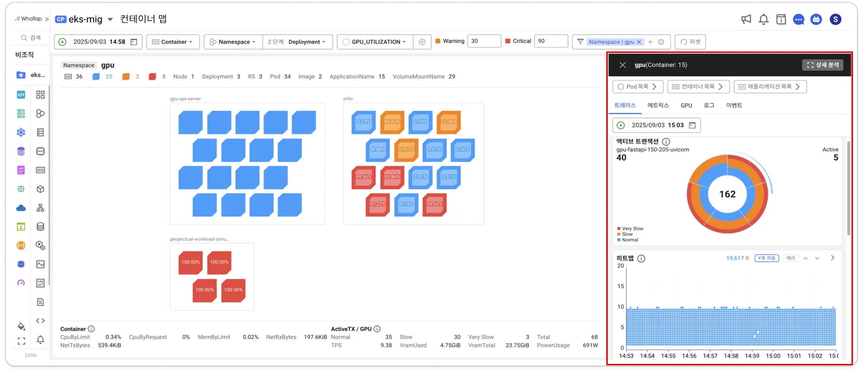
Task: Switch to the 메트릭스 tab
Action: click(658, 105)
